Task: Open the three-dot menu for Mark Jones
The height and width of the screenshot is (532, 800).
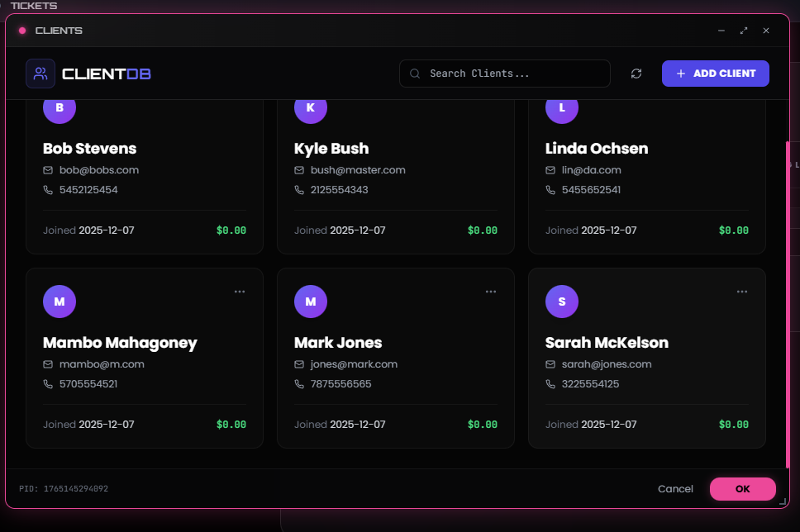Action: pos(491,292)
